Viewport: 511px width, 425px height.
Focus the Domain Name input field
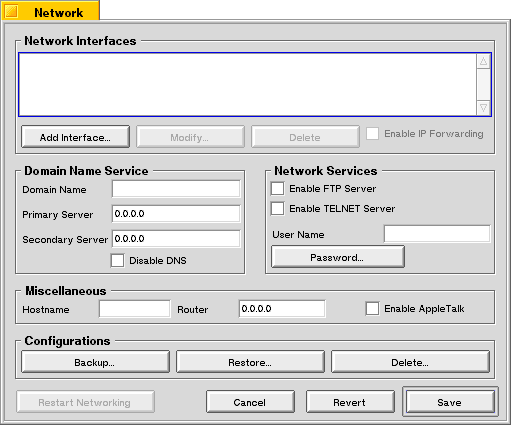tap(176, 189)
